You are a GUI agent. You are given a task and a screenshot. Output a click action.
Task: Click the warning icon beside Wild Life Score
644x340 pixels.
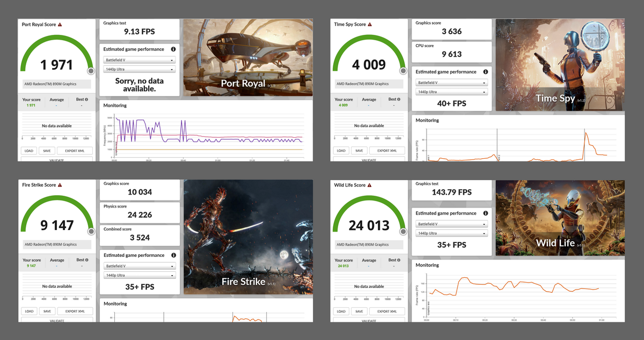(x=370, y=185)
